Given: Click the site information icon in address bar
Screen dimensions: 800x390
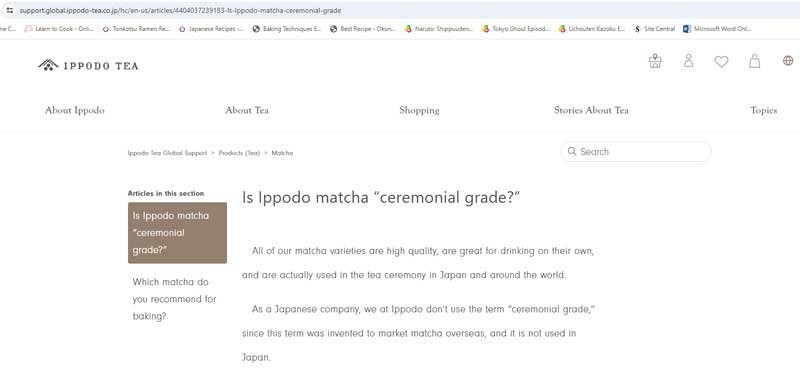Looking at the screenshot, I should click(x=9, y=10).
